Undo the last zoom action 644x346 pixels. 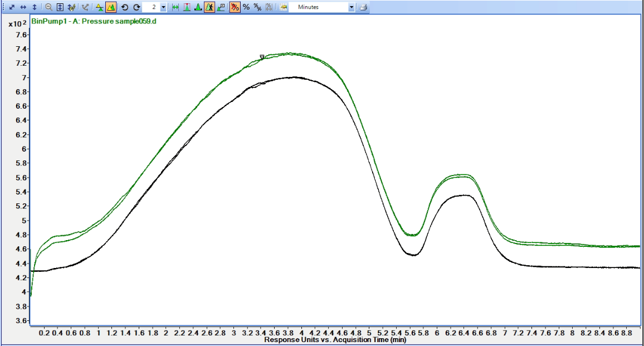(125, 7)
